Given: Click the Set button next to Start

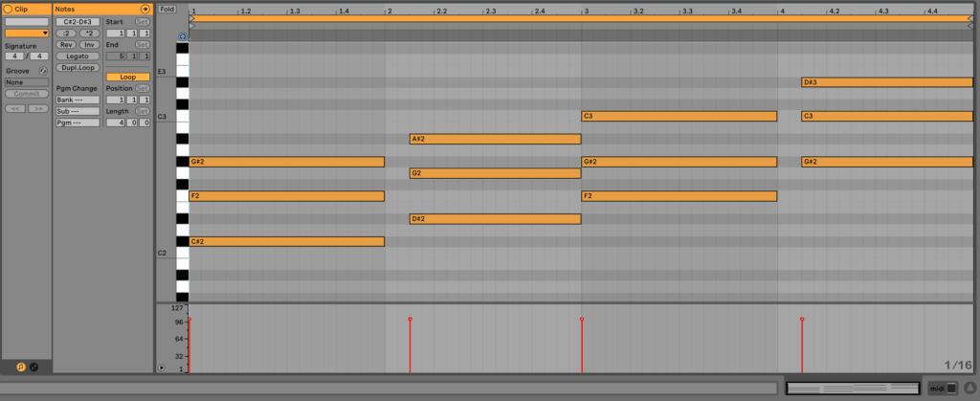Looking at the screenshot, I should tap(143, 22).
